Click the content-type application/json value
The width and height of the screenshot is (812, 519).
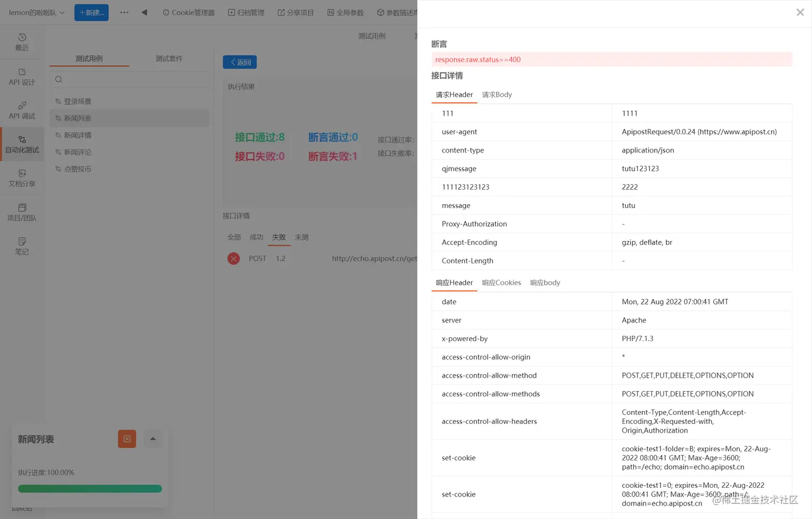(648, 150)
